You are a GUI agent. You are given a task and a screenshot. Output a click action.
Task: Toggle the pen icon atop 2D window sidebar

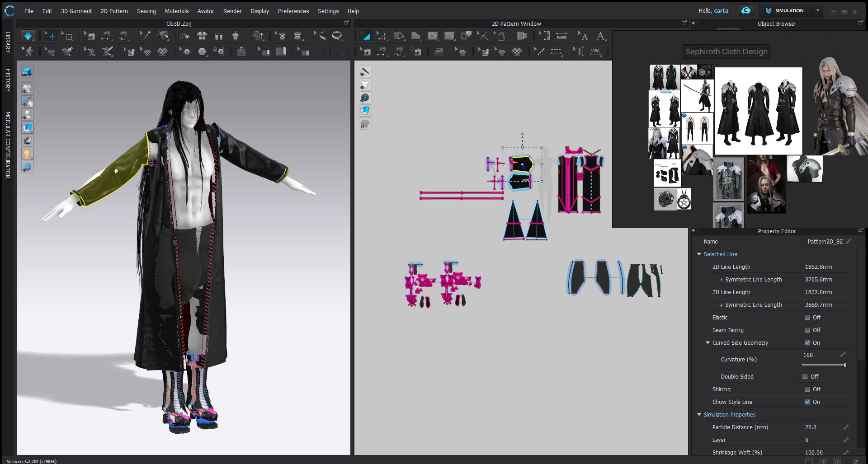click(365, 71)
